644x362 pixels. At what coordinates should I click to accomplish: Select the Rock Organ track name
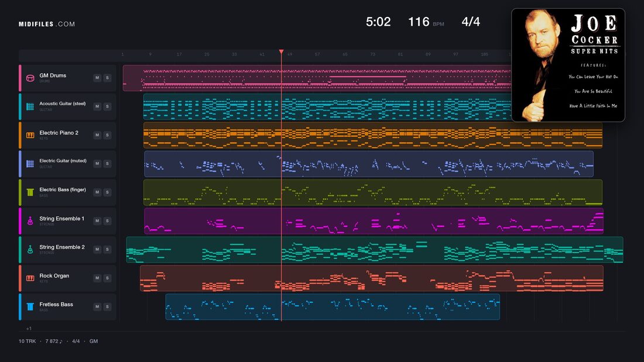[54, 276]
